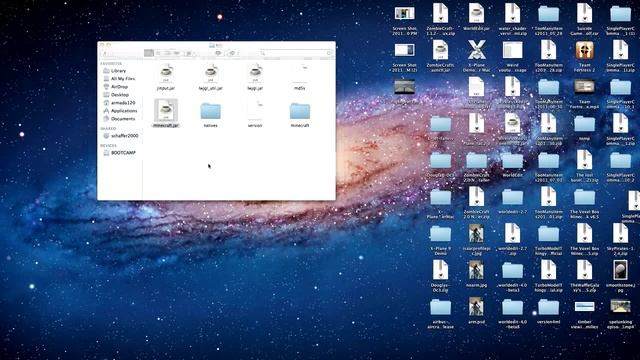
Task: Select the Douglas-DC3.zip archive
Action: click(440, 276)
